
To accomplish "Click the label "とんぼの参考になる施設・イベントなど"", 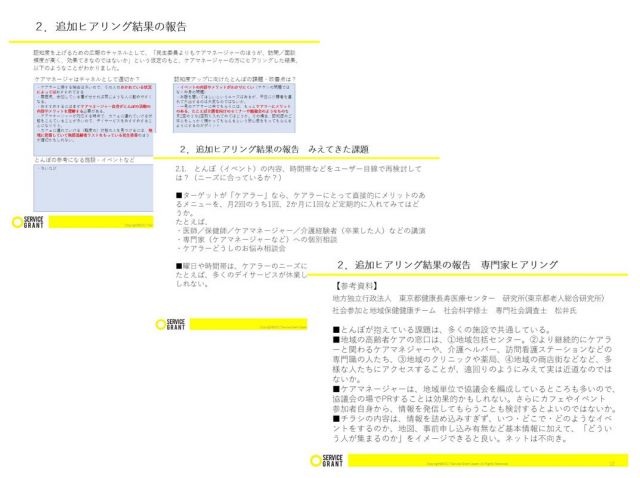I will (x=84, y=160).
